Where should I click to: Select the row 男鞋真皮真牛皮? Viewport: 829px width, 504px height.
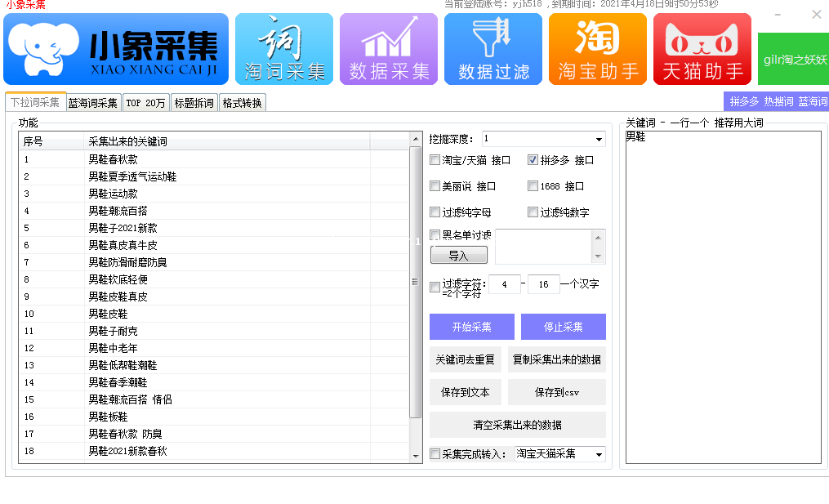214,245
